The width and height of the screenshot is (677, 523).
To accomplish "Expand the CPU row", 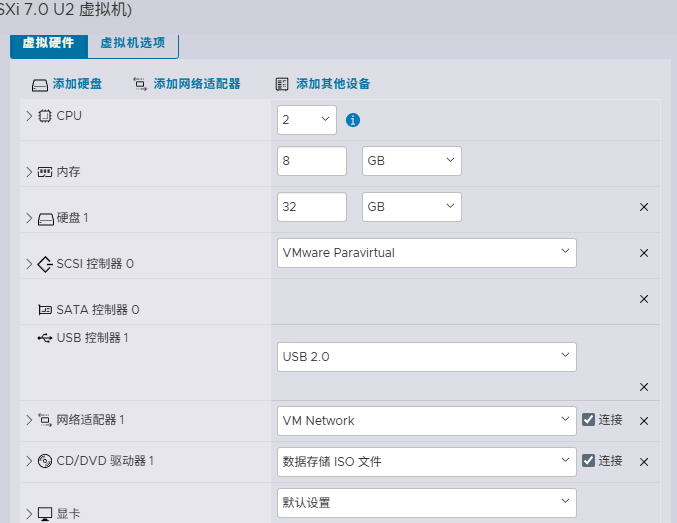I will 29,116.
